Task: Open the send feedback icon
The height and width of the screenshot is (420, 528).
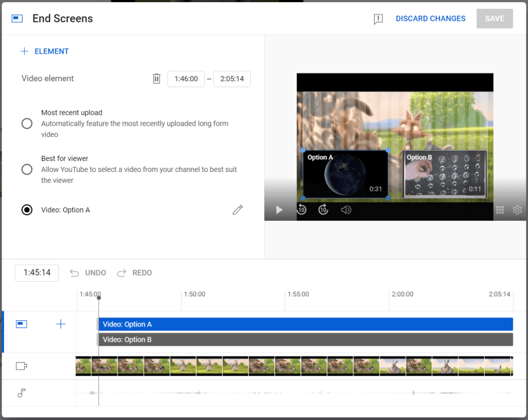Action: point(378,19)
